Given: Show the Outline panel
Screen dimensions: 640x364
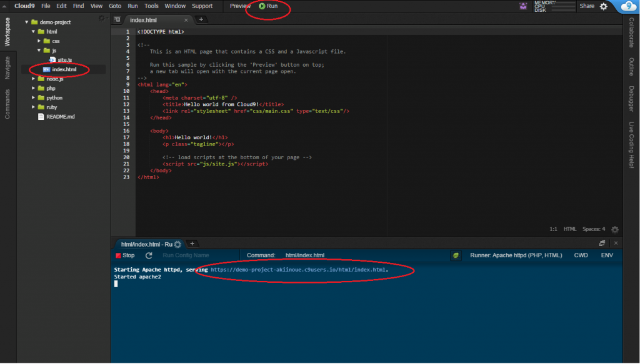Looking at the screenshot, I should (633, 64).
